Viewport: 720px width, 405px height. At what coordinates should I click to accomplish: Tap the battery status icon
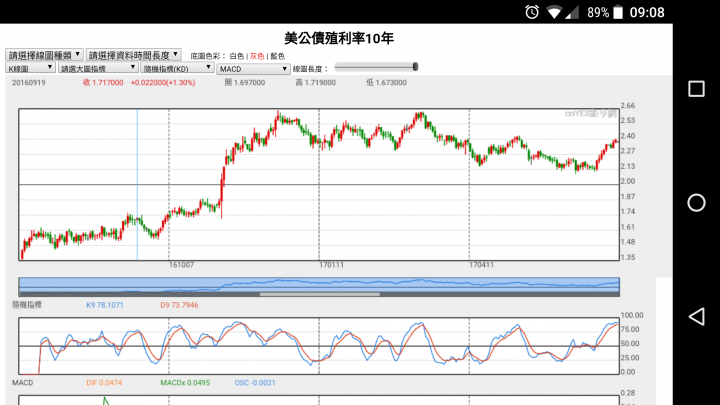[621, 12]
